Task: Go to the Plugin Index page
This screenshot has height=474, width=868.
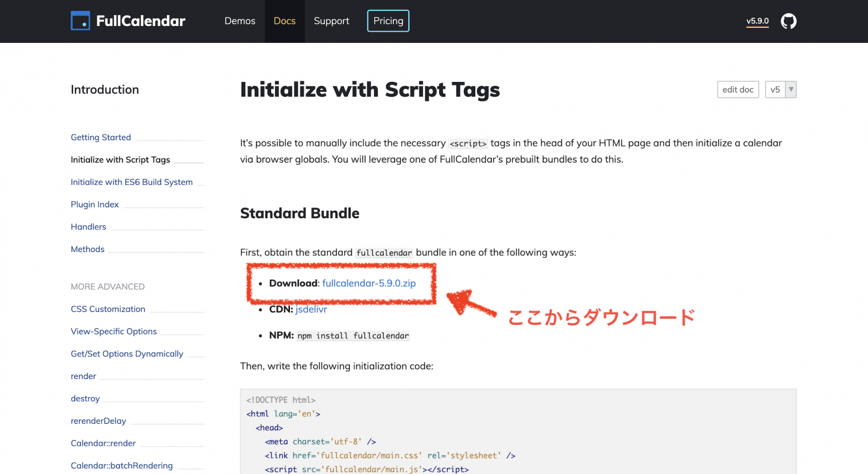Action: 94,204
